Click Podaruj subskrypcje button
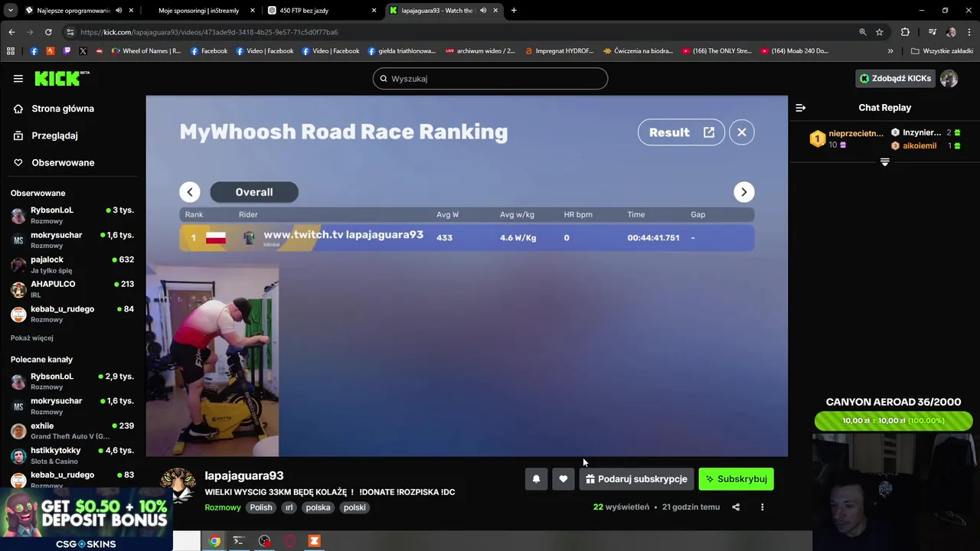The height and width of the screenshot is (551, 980). (636, 479)
